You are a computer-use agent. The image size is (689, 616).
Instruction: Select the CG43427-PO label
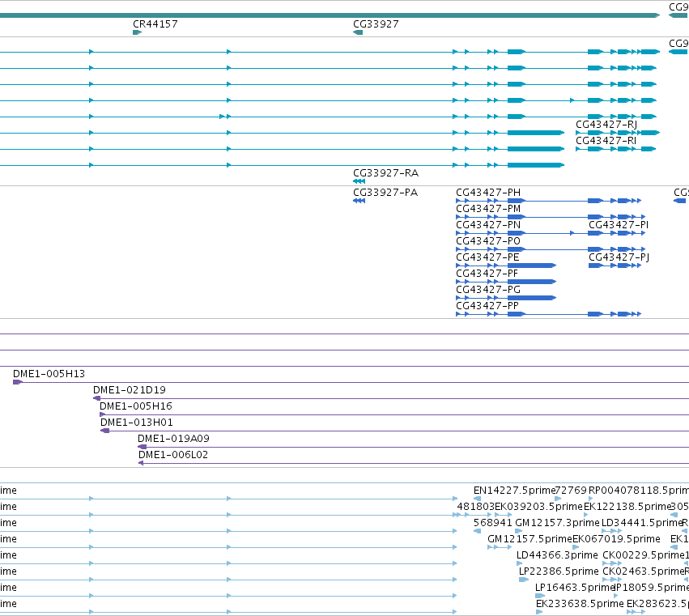click(x=488, y=241)
